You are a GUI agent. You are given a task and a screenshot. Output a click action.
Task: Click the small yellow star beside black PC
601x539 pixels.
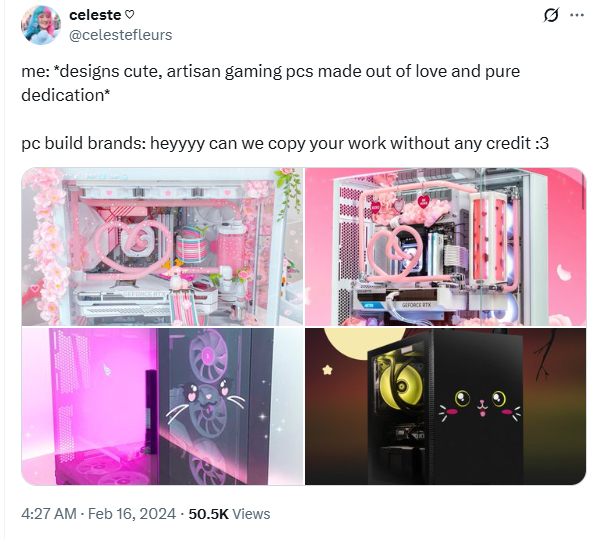click(x=327, y=370)
